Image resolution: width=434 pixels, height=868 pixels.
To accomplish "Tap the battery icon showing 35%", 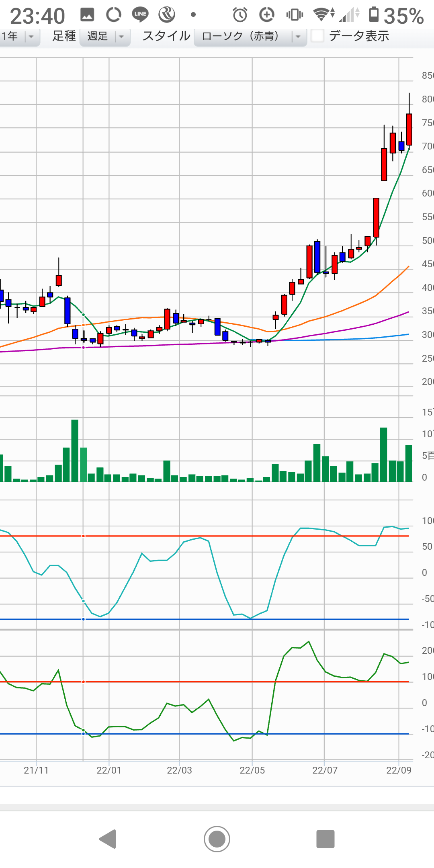I will (374, 14).
